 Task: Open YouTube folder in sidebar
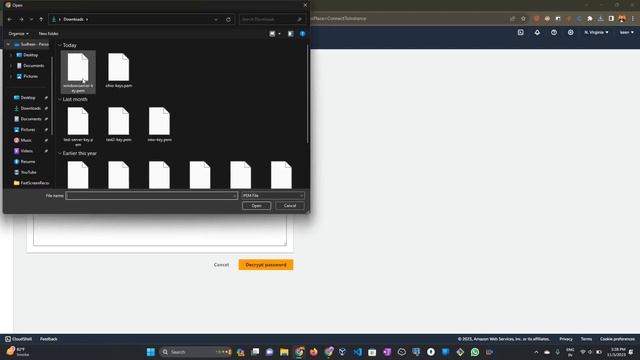(28, 172)
